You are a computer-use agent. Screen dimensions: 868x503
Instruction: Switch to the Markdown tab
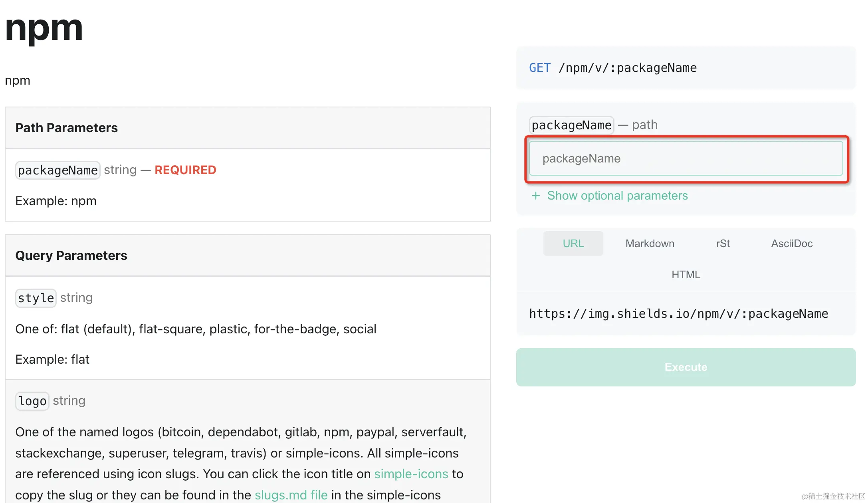click(x=650, y=244)
